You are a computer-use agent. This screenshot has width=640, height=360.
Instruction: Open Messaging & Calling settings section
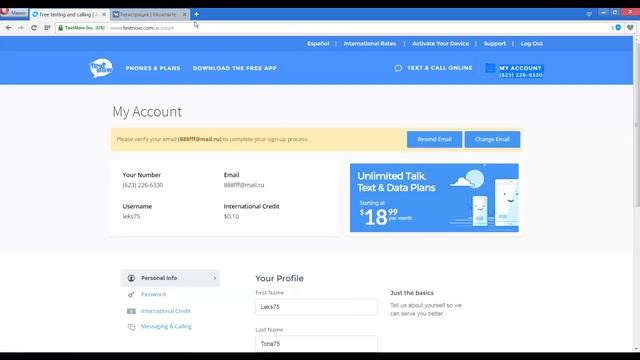(166, 327)
